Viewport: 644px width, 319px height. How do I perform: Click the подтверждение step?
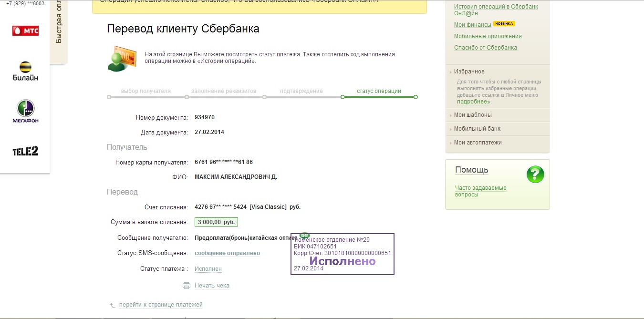(x=301, y=91)
